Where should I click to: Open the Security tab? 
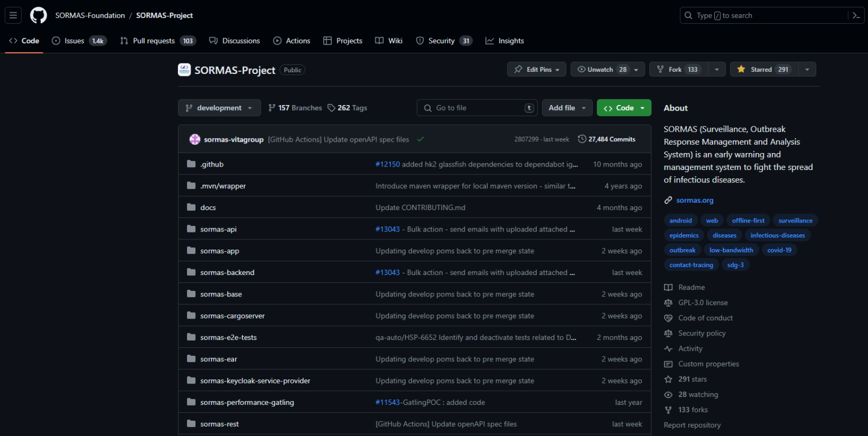(444, 41)
